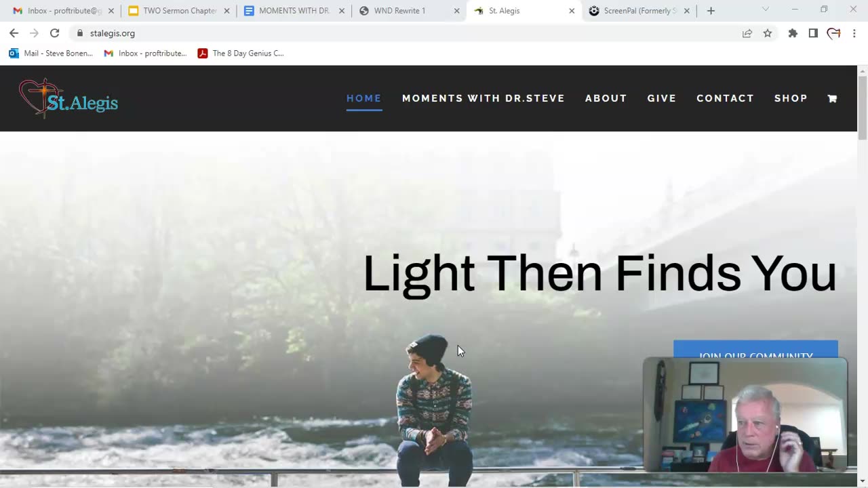This screenshot has height=488, width=868.
Task: Open the tab search chevron
Action: (766, 9)
